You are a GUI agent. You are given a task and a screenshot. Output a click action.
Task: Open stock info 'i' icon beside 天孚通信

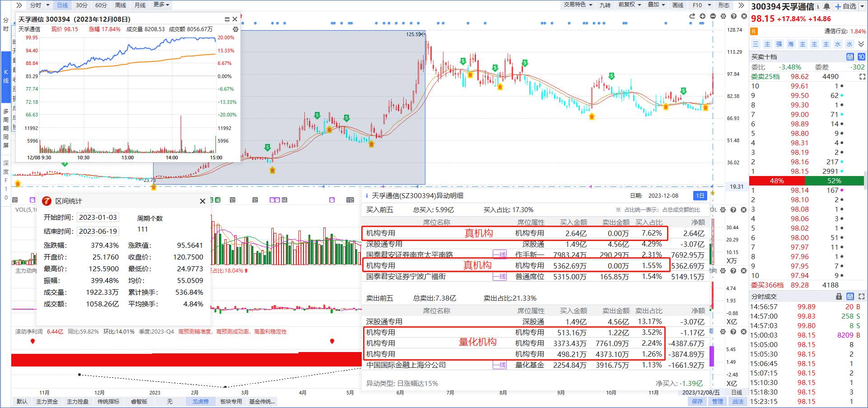(818, 6)
